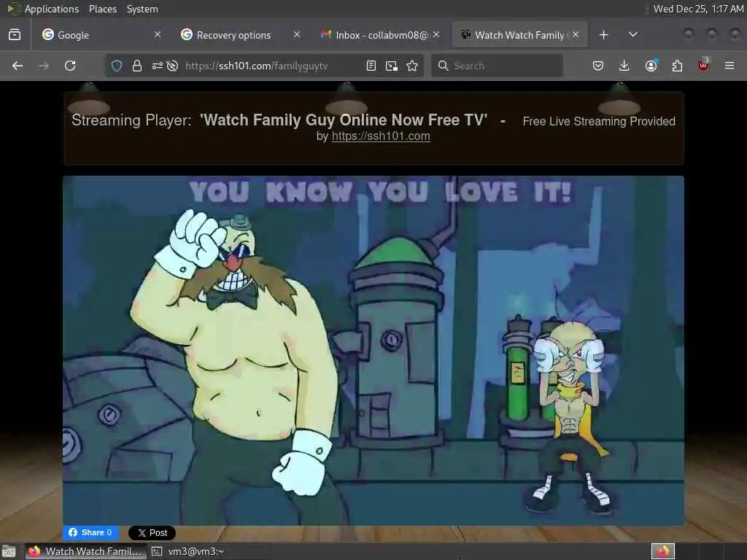The height and width of the screenshot is (560, 747).
Task: Click the autoplay blocked icon
Action: coord(173,66)
